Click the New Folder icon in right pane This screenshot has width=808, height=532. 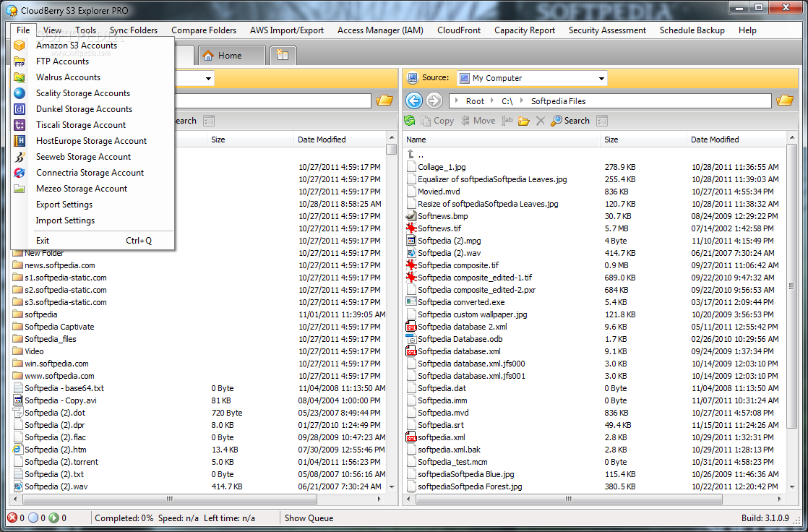tap(523, 121)
